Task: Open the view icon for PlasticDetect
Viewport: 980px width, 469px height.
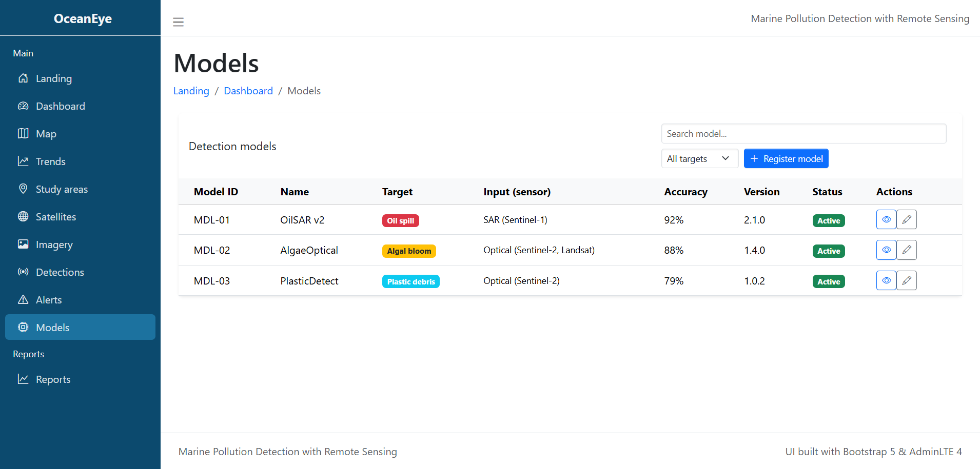Action: (886, 280)
